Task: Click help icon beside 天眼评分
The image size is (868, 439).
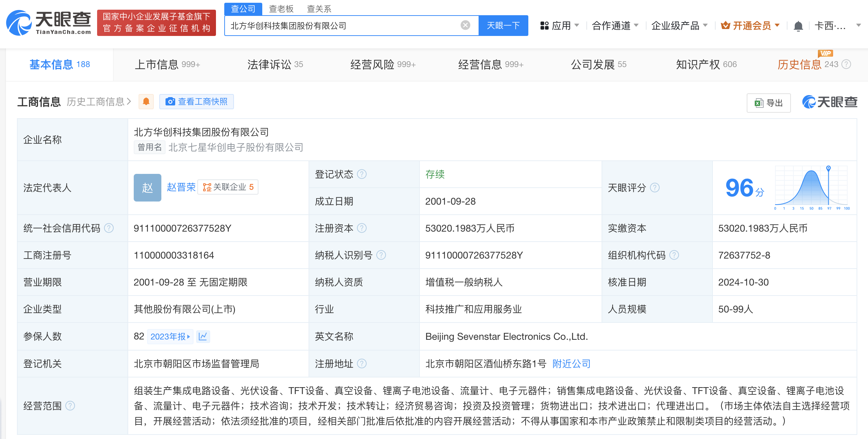Action: pos(655,188)
